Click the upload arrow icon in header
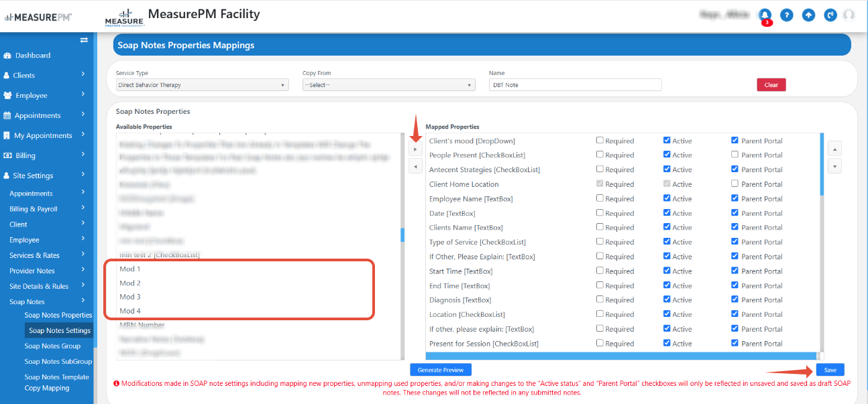 [808, 15]
